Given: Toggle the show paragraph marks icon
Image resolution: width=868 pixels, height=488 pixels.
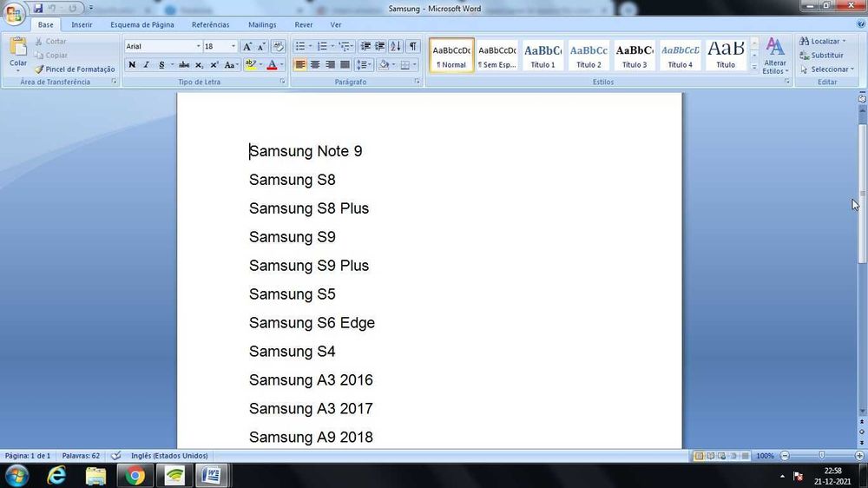Looking at the screenshot, I should point(413,47).
